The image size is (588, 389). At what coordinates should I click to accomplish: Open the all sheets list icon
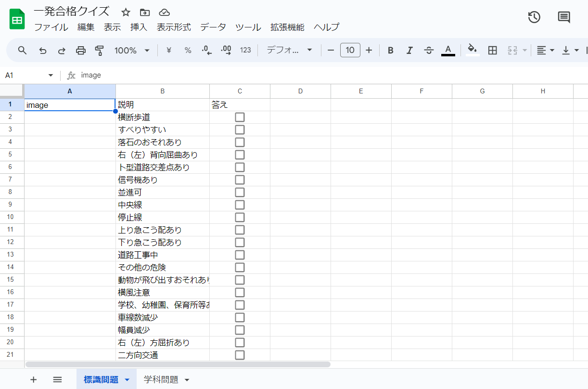[x=57, y=379]
